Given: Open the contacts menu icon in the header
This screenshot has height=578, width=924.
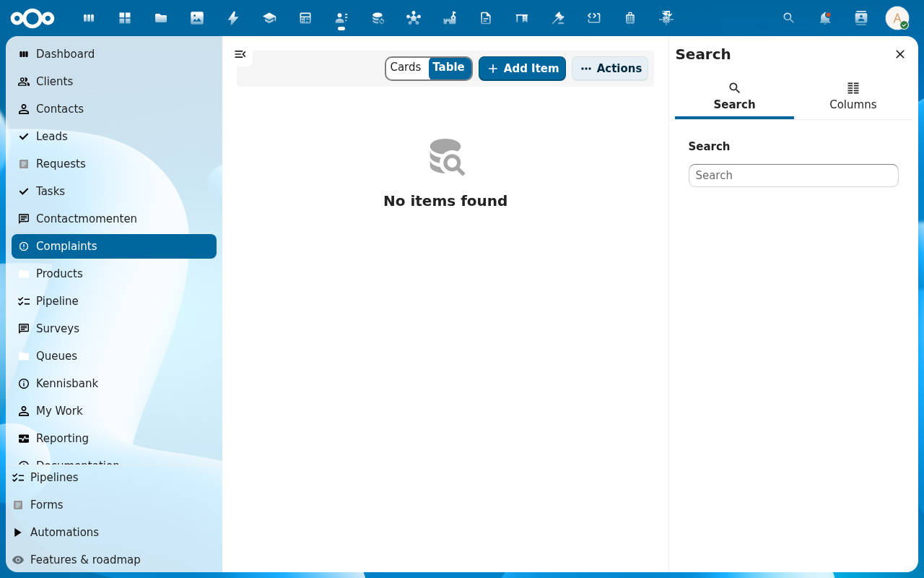Looking at the screenshot, I should 861,18.
